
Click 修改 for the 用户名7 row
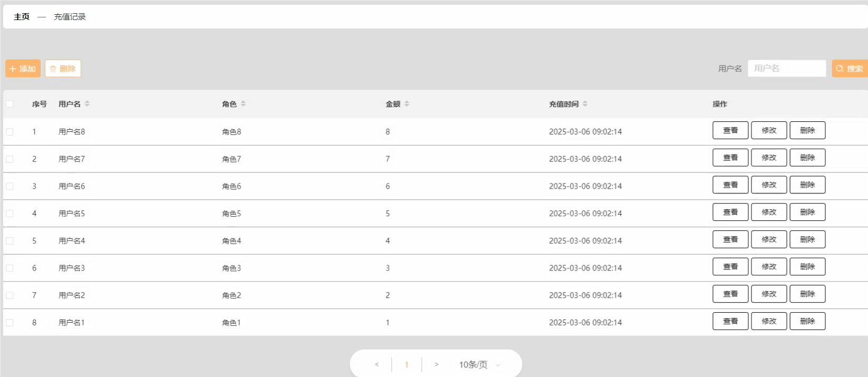click(x=769, y=158)
